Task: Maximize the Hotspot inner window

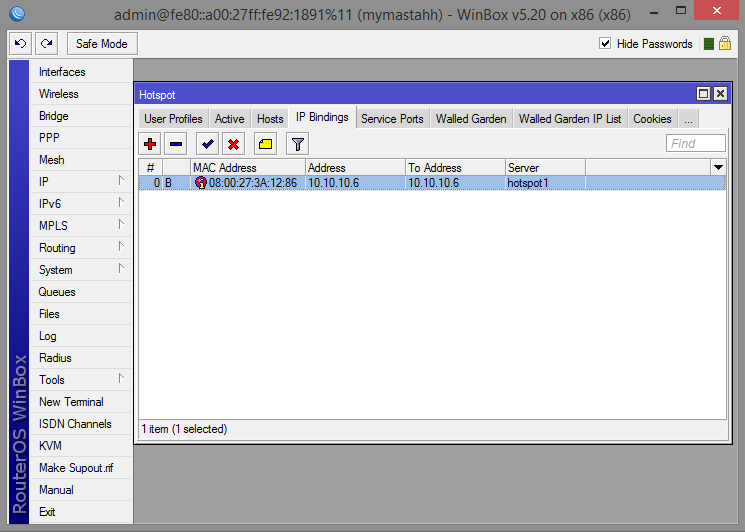Action: click(x=703, y=94)
